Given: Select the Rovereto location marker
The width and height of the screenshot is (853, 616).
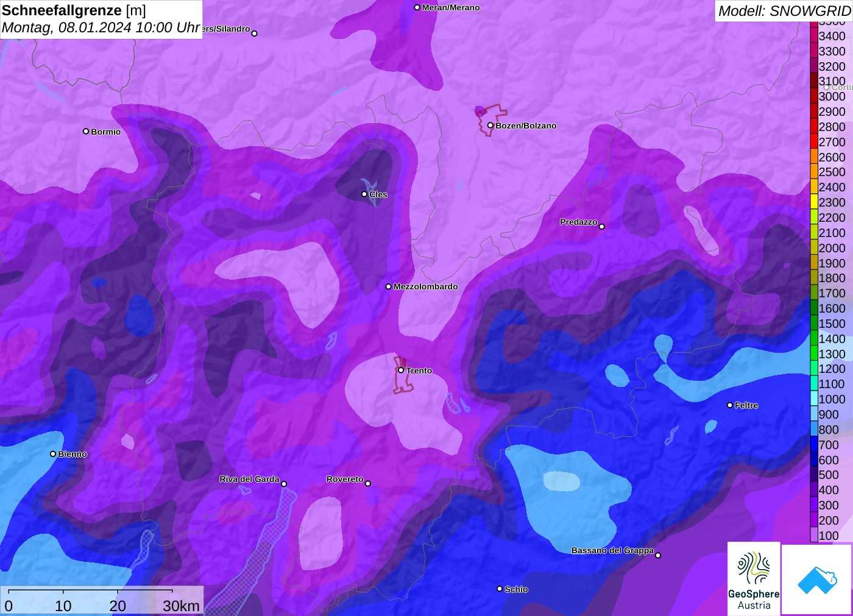Looking at the screenshot, I should coord(368,483).
